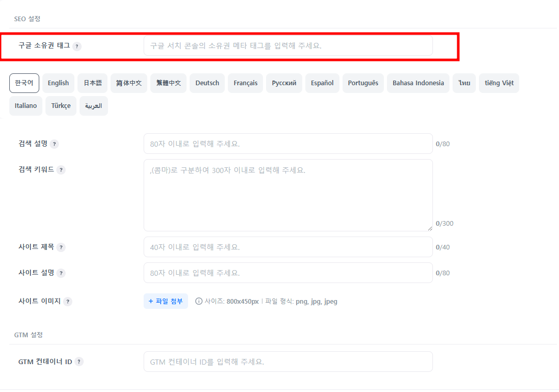Image resolution: width=559 pixels, height=392 pixels.
Task: Click help icon beside GTM 컨테이너 ID
Action: 79,362
